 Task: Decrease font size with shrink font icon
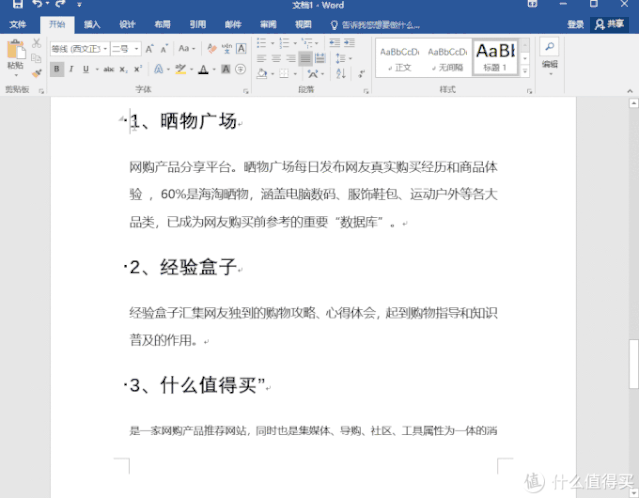(164, 49)
